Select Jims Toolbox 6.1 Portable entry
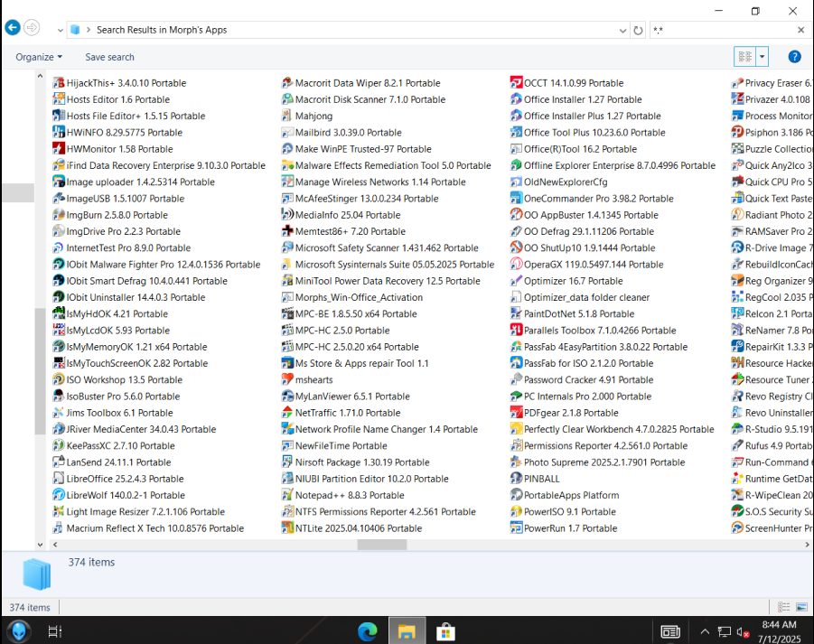Viewport: 814px width, 644px height. [113, 413]
